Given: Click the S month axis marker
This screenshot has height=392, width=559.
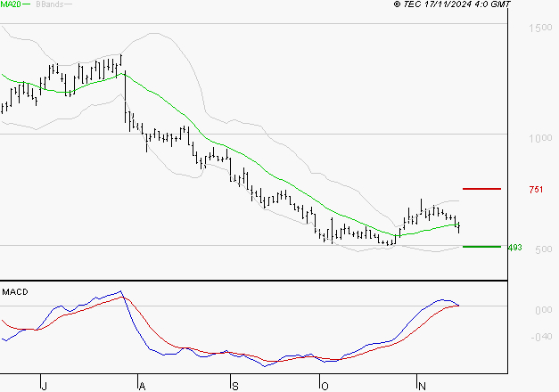Looking at the screenshot, I should point(235,387).
